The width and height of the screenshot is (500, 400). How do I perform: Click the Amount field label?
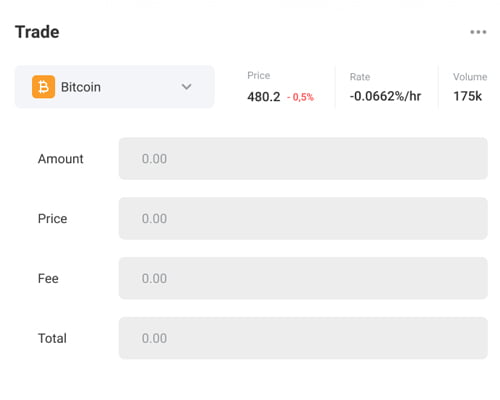[x=61, y=159]
